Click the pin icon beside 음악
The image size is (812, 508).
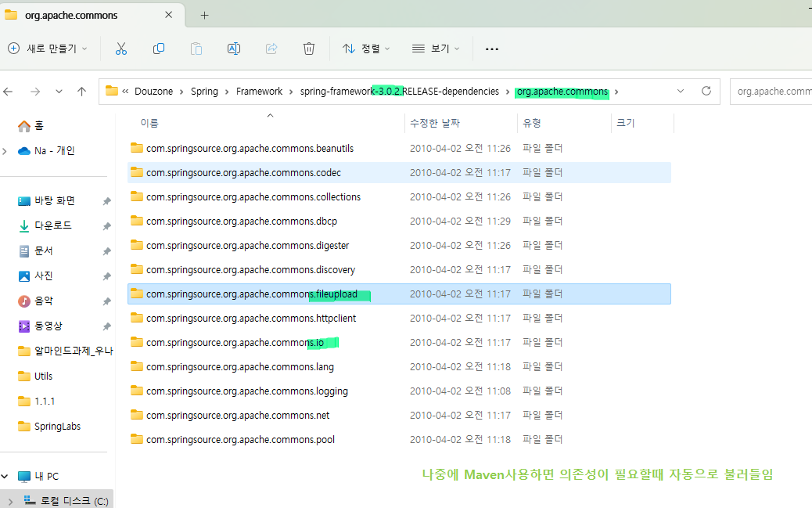tap(106, 301)
